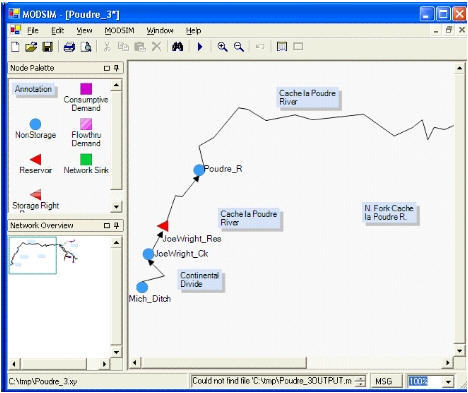
Task: Click the Delete X toolbar icon
Action: [x=156, y=47]
